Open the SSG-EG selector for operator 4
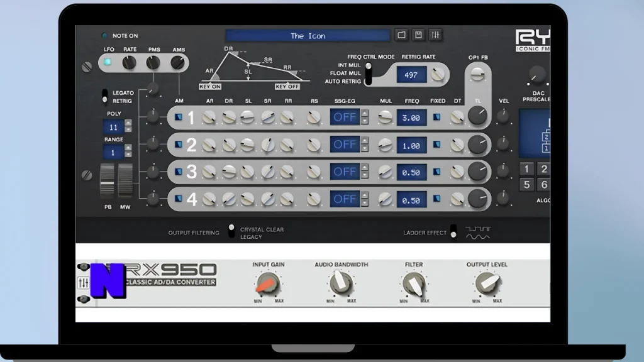Image resolution: width=644 pixels, height=362 pixels. 345,199
